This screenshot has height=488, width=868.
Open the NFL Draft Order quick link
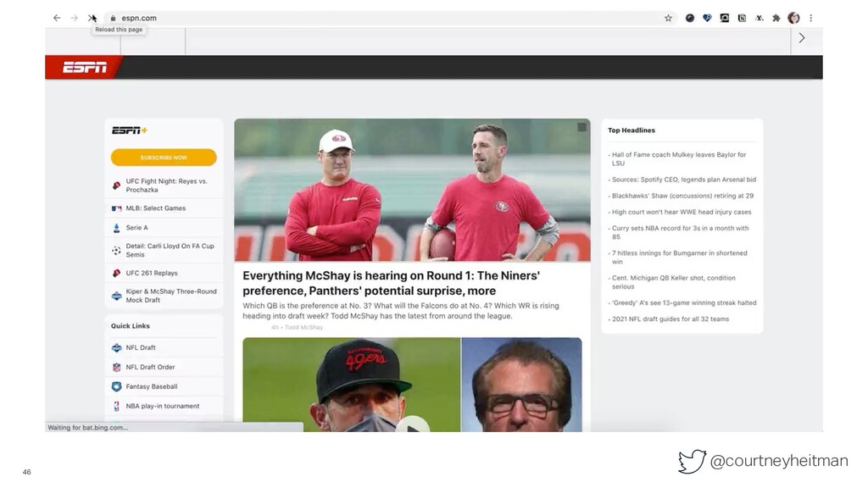[150, 368]
